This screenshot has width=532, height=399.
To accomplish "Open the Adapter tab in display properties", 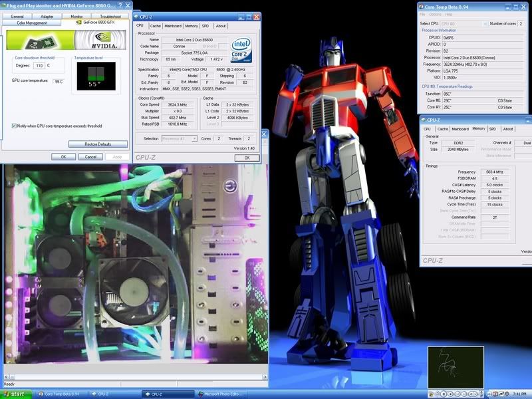I will coord(47,16).
